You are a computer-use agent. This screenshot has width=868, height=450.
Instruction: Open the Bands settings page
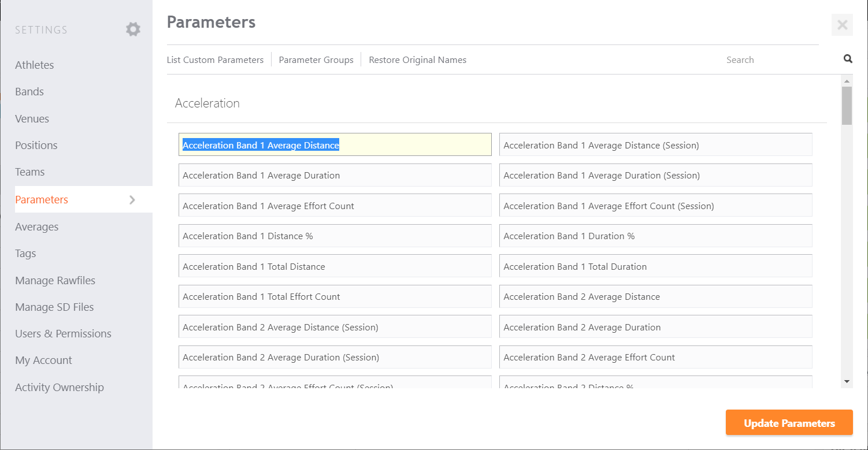tap(29, 92)
